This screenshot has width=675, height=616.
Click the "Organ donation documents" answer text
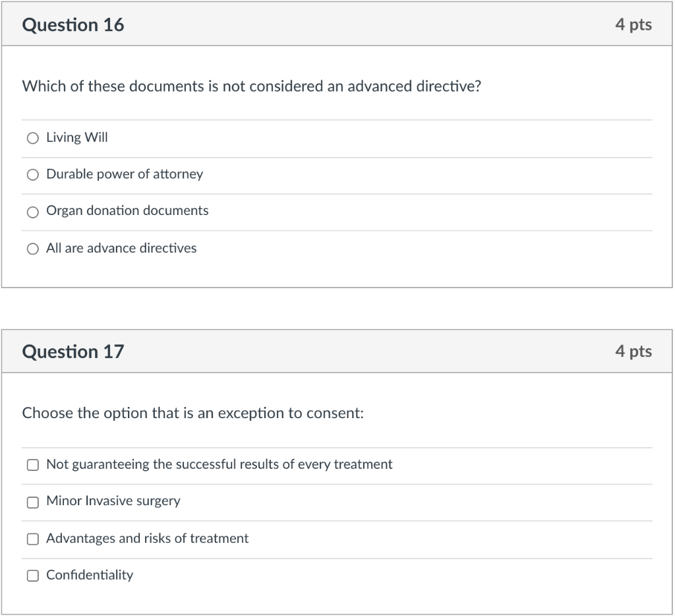127,211
